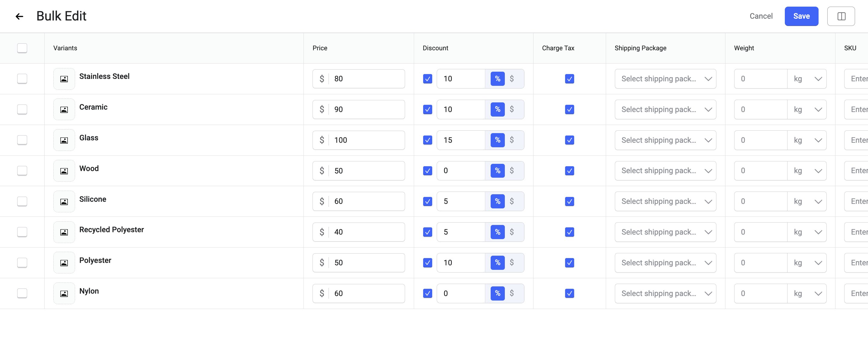Cancel the bulk edit

761,16
